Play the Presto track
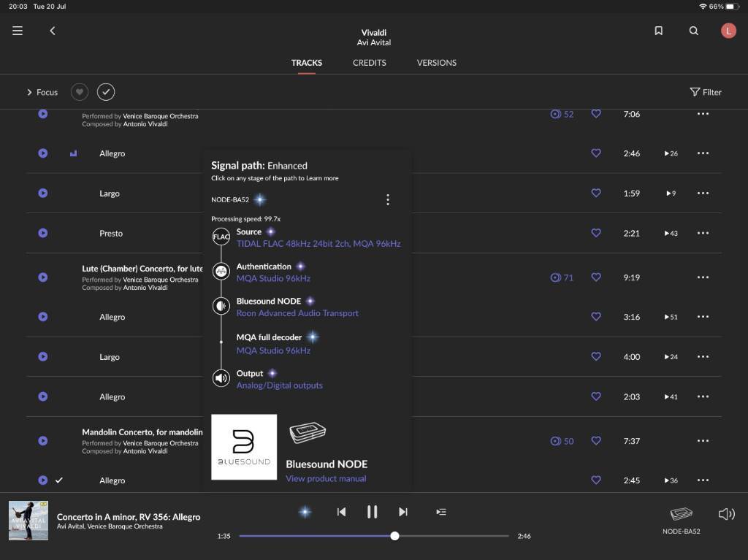Image resolution: width=748 pixels, height=560 pixels. pos(43,233)
